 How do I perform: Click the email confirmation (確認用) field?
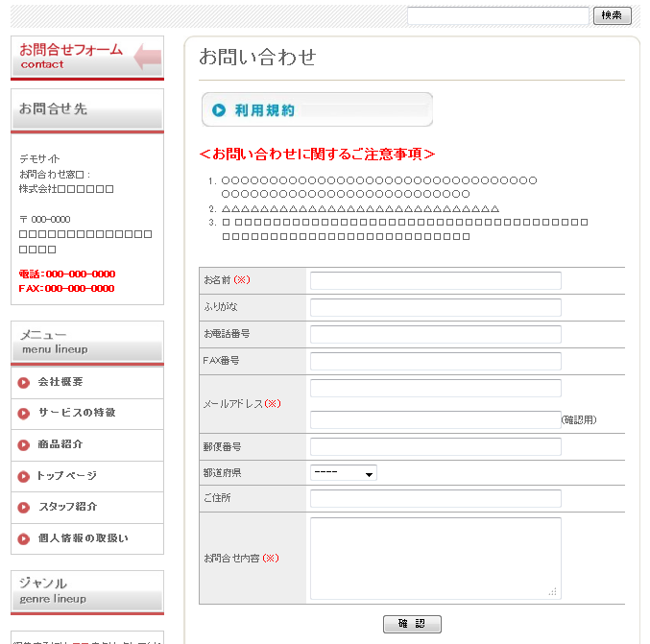coord(435,419)
